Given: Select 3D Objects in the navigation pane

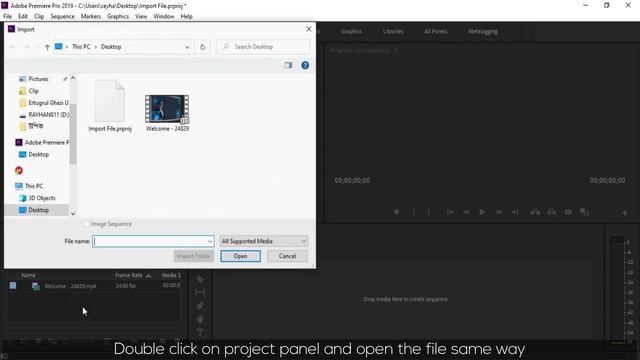Looking at the screenshot, I should click(42, 198).
